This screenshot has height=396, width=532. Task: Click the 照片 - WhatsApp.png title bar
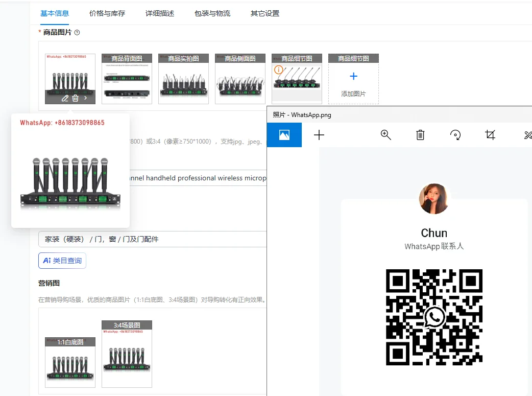(399, 115)
